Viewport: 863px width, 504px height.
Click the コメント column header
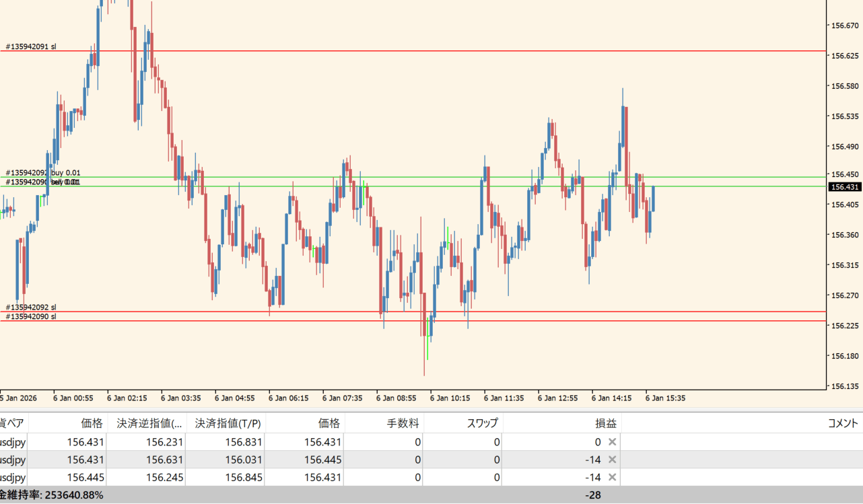(842, 423)
